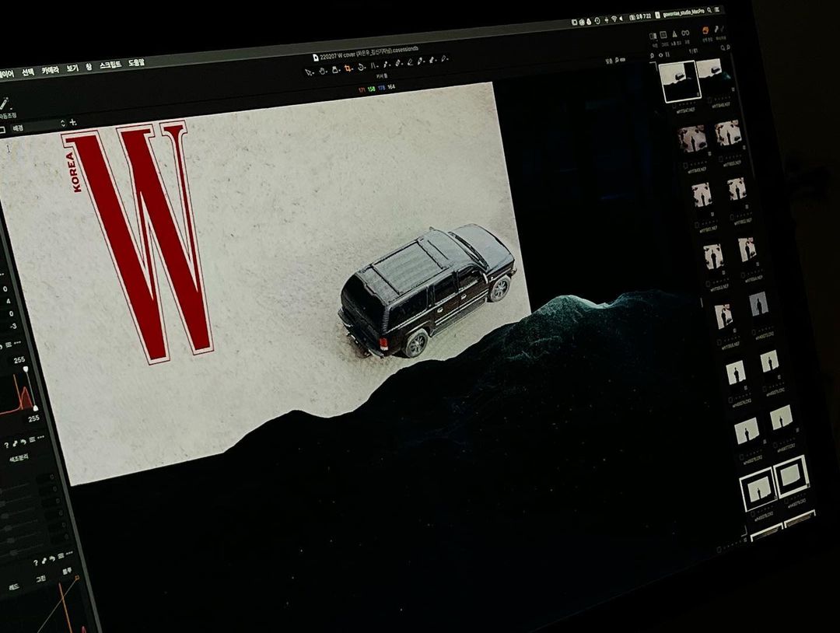840x633 pixels.
Task: Click the auto adjust magic wand icon
Action: (x=3, y=105)
